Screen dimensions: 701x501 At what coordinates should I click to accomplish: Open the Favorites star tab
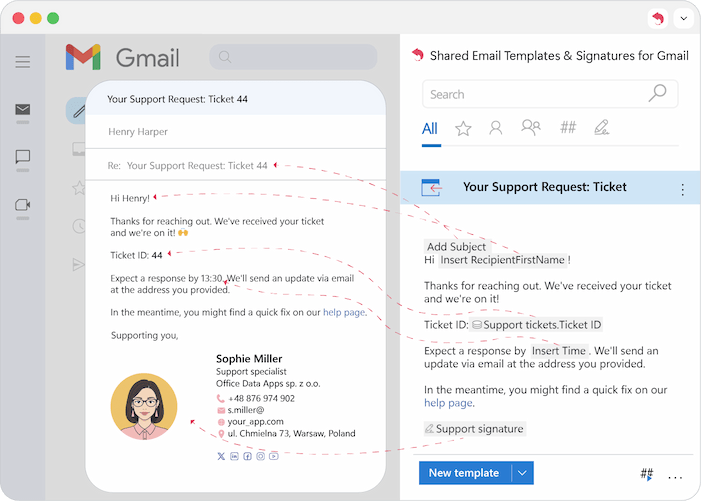click(x=463, y=129)
